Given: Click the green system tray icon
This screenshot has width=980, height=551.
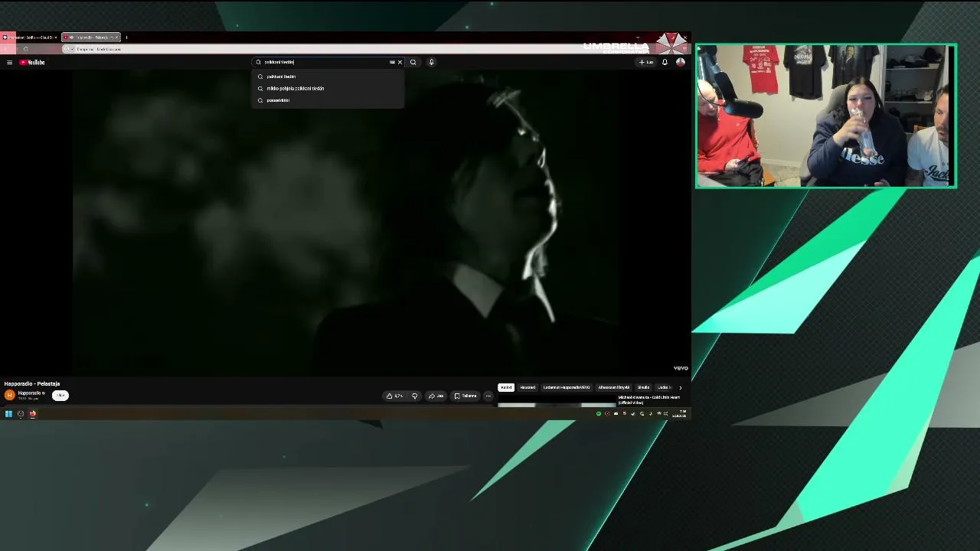Looking at the screenshot, I should pyautogui.click(x=599, y=414).
